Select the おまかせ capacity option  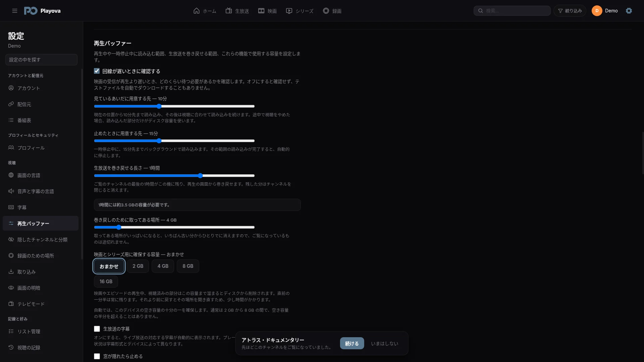tap(109, 266)
